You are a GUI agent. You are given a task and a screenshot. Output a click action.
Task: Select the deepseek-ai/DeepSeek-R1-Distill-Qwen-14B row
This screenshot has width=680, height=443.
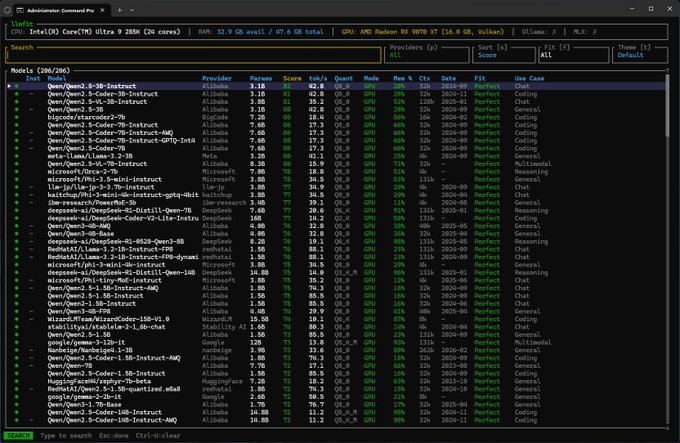(x=336, y=273)
